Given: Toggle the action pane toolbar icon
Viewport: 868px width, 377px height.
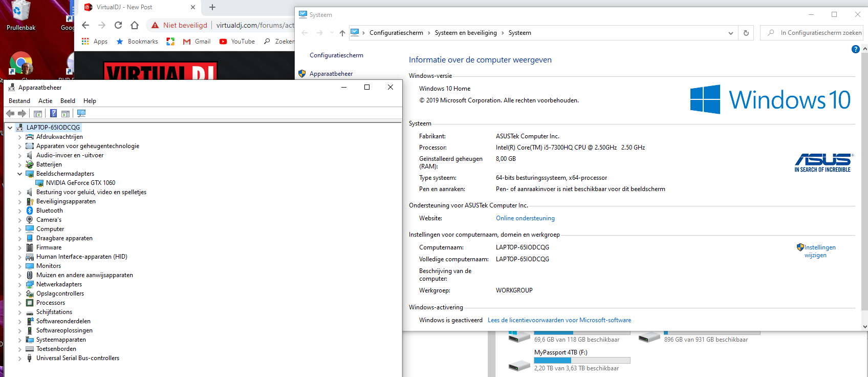Looking at the screenshot, I should [66, 113].
